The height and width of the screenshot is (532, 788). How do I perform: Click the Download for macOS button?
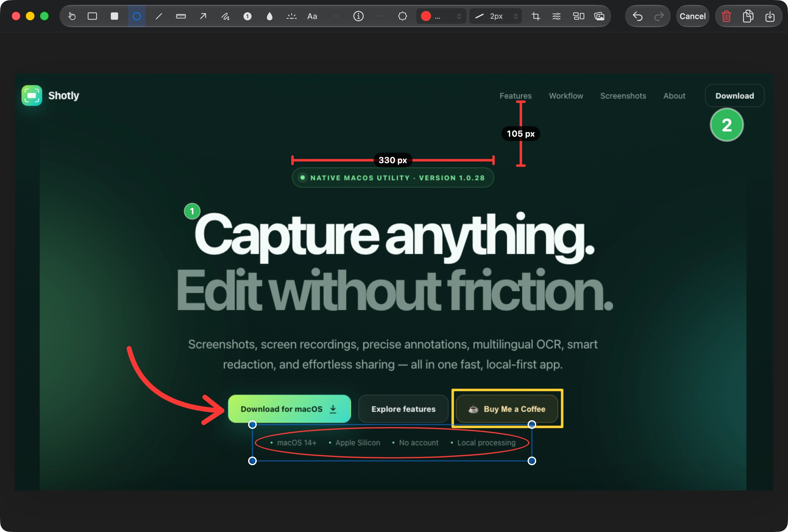(x=289, y=409)
